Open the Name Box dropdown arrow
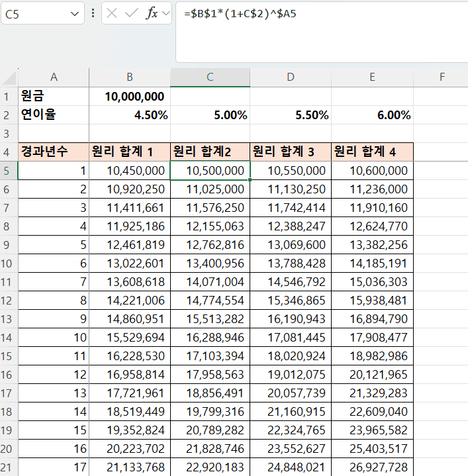This screenshot has height=476, width=468. [73, 13]
